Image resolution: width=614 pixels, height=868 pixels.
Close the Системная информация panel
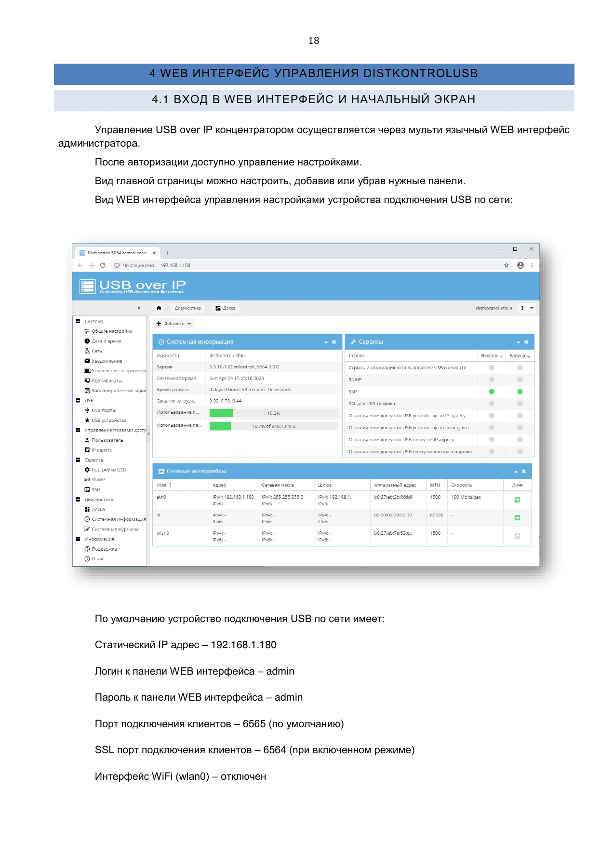pyautogui.click(x=334, y=342)
